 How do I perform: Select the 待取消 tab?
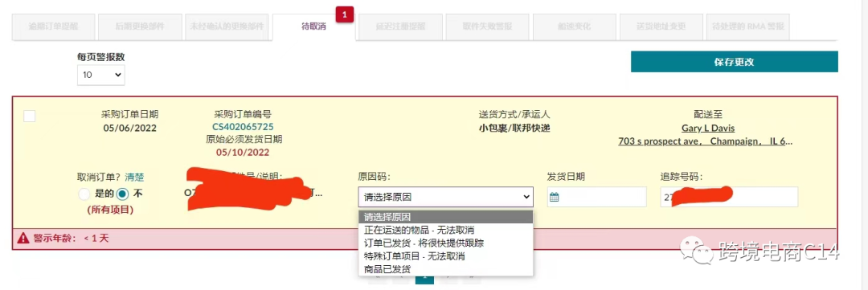coord(314,27)
